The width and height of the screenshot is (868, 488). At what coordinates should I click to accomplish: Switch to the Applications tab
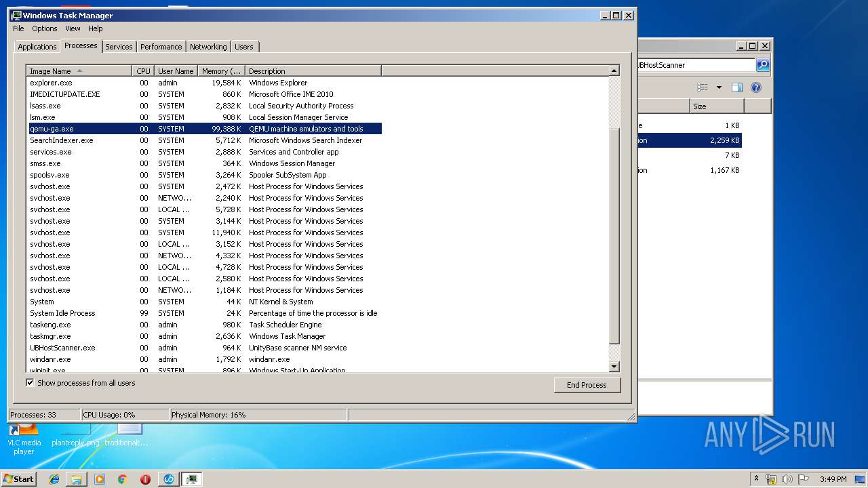click(37, 47)
